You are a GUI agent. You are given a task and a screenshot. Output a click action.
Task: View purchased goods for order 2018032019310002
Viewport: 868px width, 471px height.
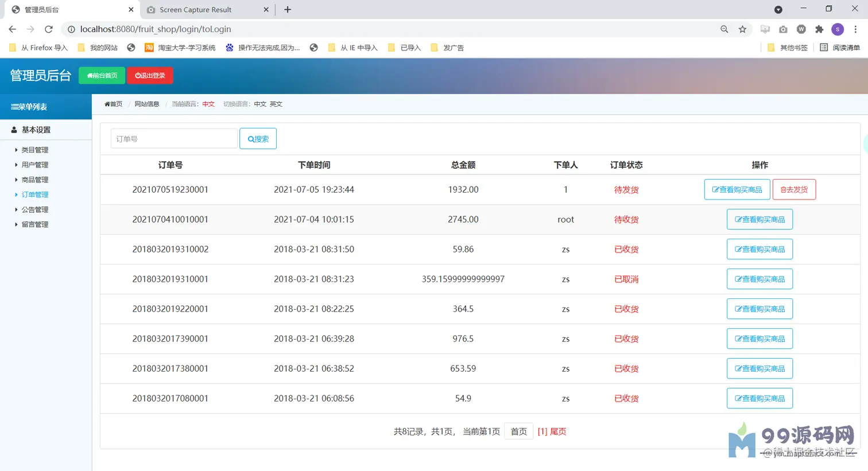coord(759,249)
